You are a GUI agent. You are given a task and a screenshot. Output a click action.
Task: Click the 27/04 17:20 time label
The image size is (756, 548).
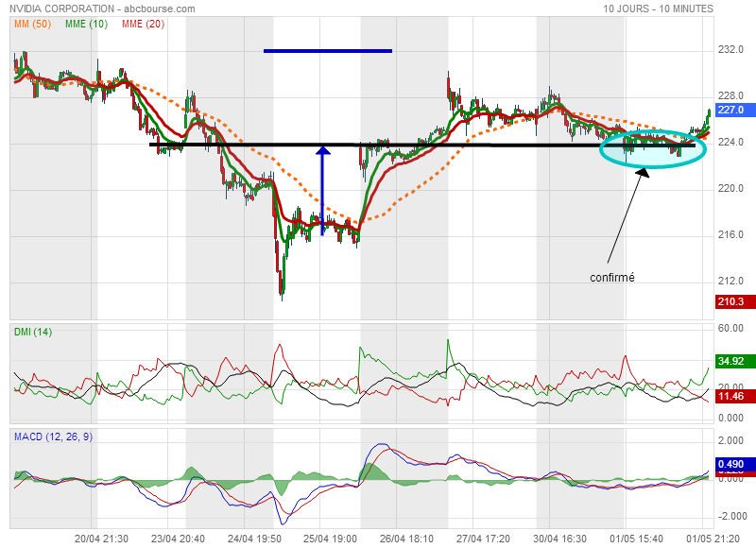[483, 539]
